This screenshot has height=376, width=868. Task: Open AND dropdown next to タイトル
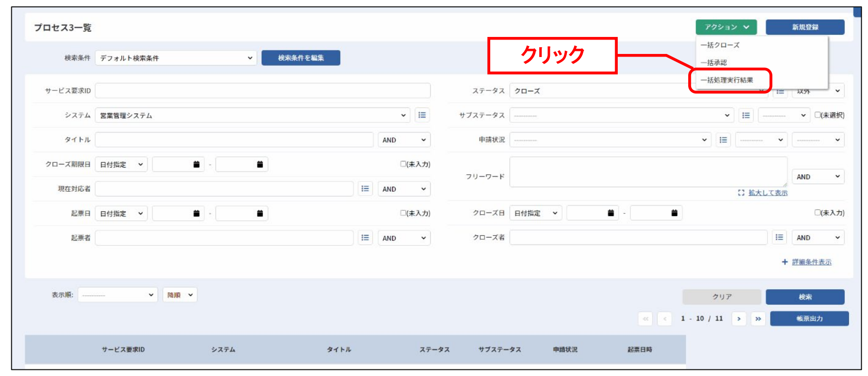[404, 140]
